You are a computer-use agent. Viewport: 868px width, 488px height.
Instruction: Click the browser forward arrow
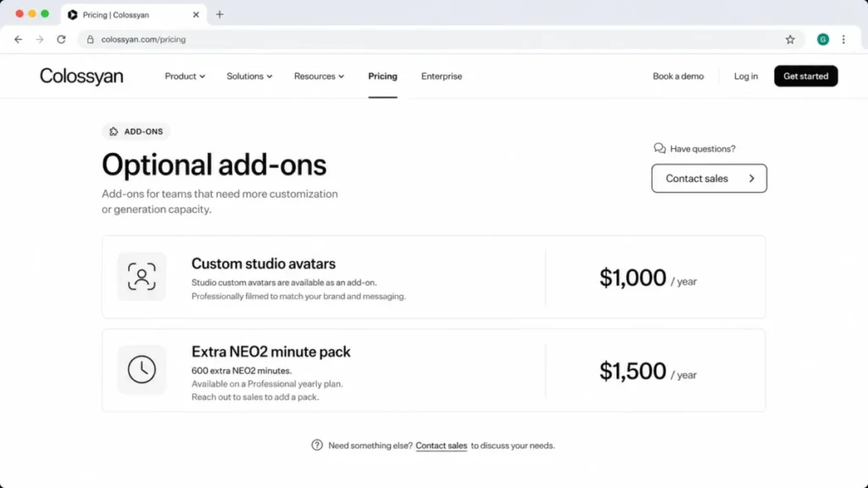coord(39,39)
